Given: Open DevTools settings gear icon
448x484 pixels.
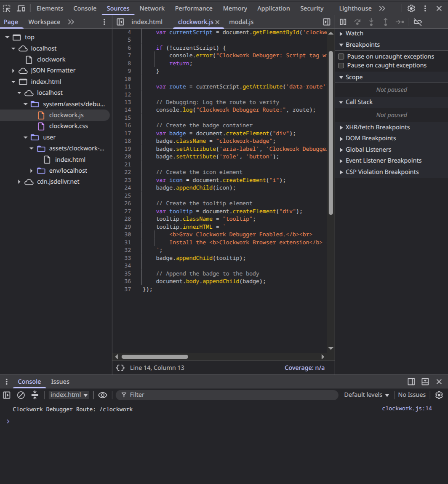Looking at the screenshot, I should [x=411, y=8].
